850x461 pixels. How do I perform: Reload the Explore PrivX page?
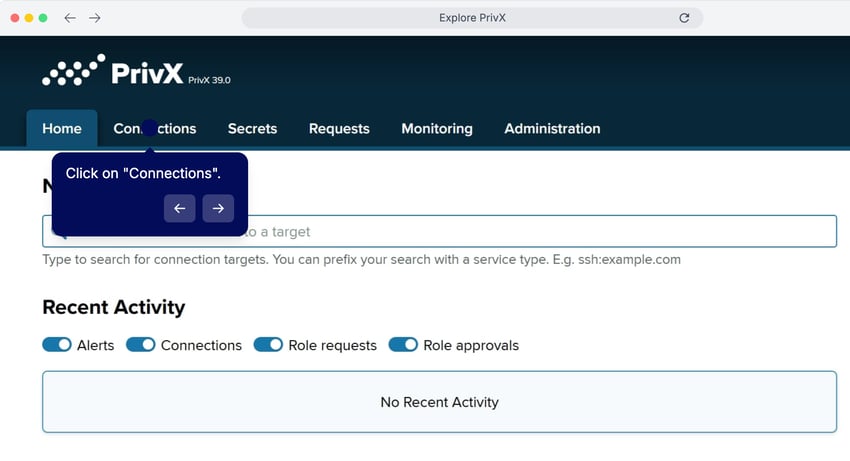(684, 18)
